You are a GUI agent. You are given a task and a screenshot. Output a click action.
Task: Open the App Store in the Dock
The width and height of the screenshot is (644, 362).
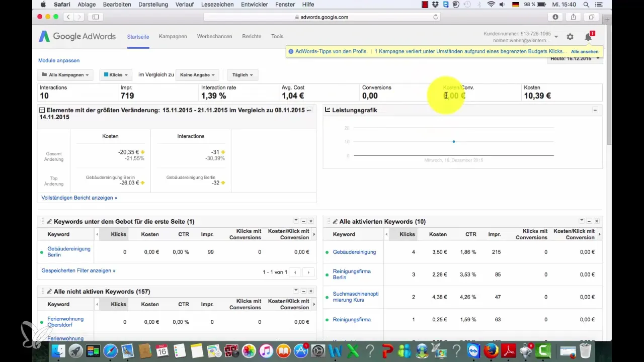[301, 350]
